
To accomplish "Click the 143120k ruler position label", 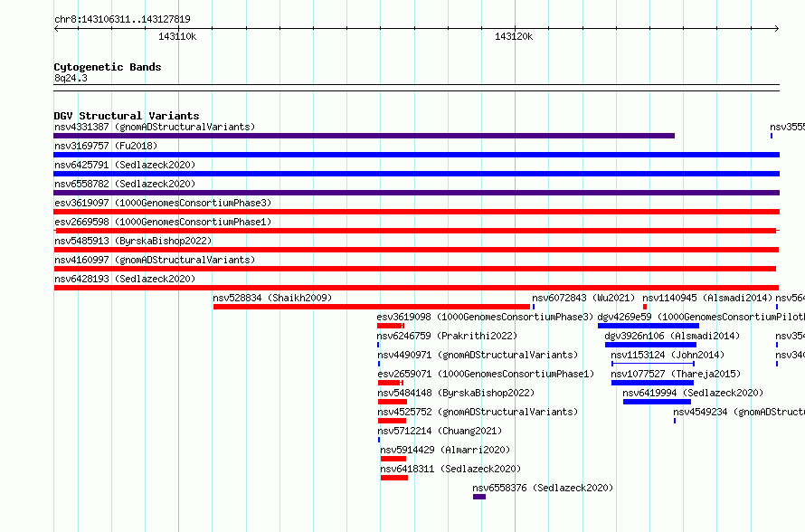I will coord(514,36).
